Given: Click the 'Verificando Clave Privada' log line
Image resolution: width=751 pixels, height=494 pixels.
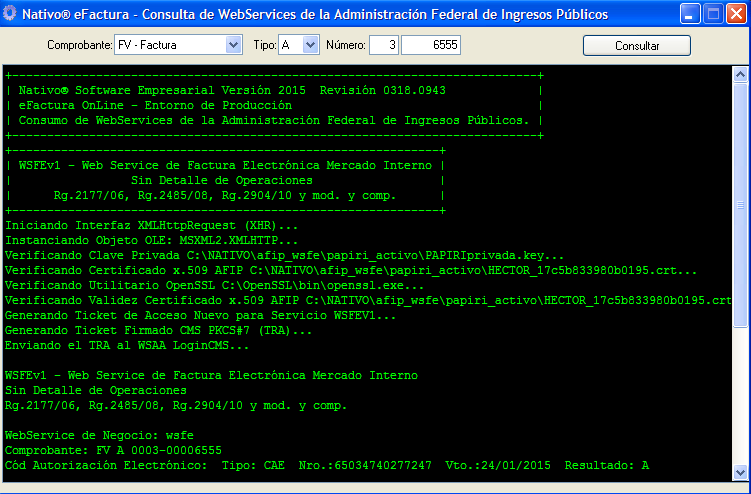Looking at the screenshot, I should 284,256.
